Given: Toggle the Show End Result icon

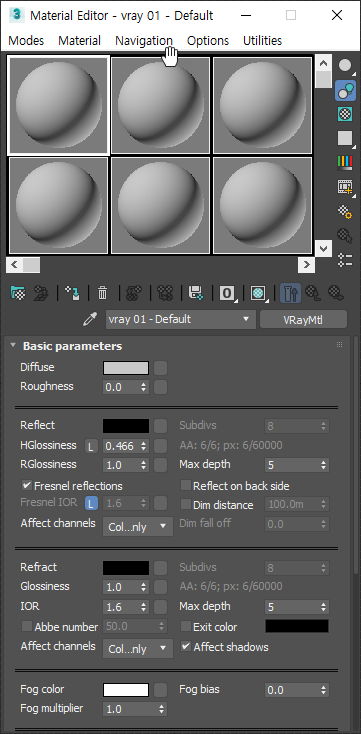Looking at the screenshot, I should [x=290, y=294].
